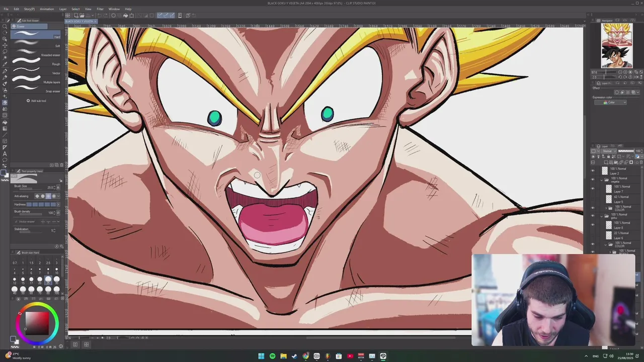Click the smartphone connect icon in command bar

180,15
